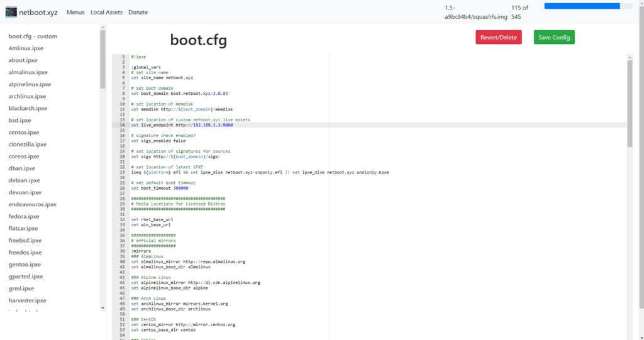
Task: Click the line 'set sigs_enabled false'
Action: pos(158,141)
